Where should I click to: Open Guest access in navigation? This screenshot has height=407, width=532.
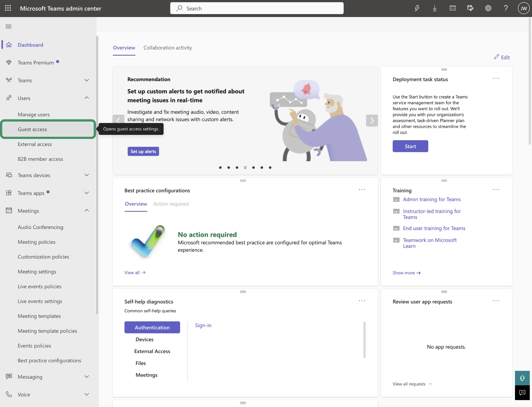[x=48, y=129]
